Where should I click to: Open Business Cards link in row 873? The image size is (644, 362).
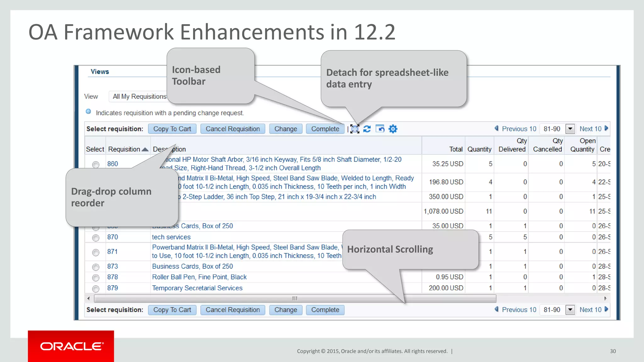click(192, 266)
